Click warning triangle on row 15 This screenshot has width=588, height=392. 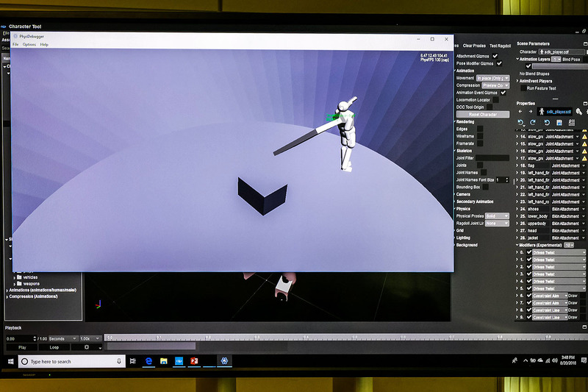pos(584,143)
